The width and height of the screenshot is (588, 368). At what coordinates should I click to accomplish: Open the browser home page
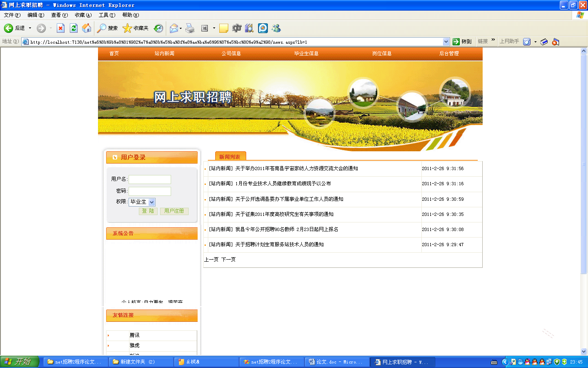coord(87,28)
